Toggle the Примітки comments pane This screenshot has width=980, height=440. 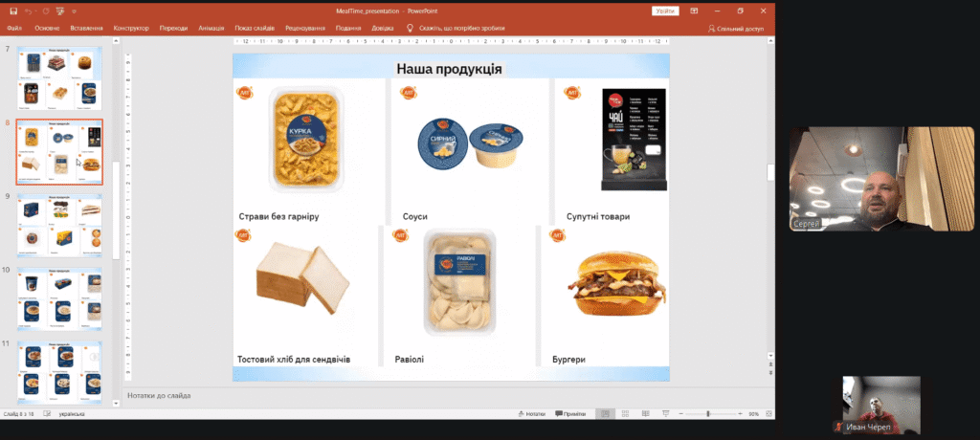point(570,413)
